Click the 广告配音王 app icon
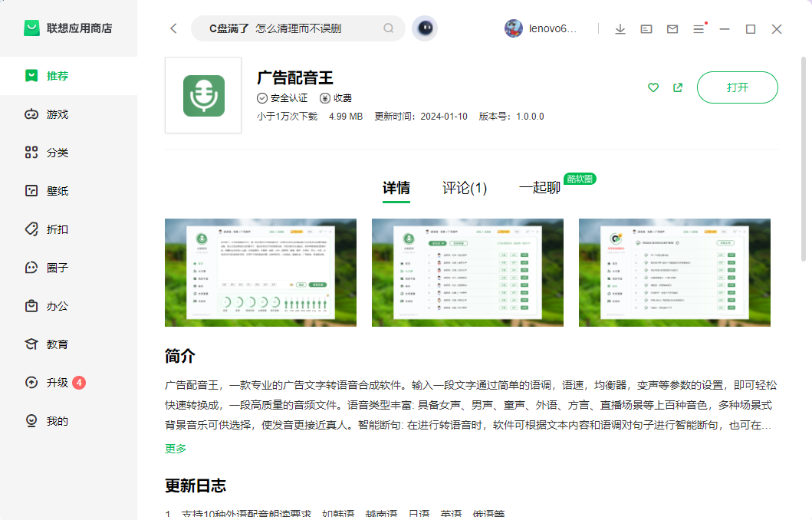This screenshot has width=812, height=520. (x=203, y=95)
